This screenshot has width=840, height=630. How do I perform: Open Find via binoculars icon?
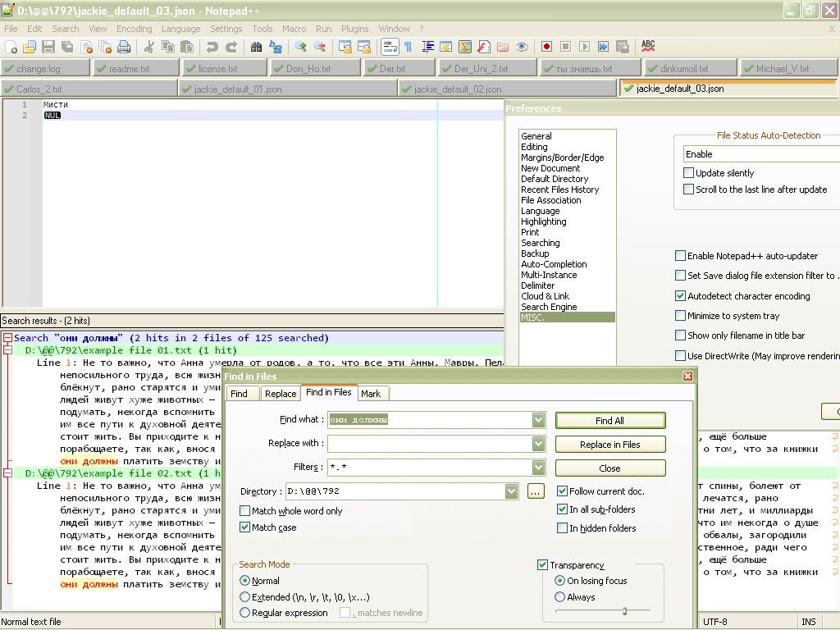coord(256,47)
